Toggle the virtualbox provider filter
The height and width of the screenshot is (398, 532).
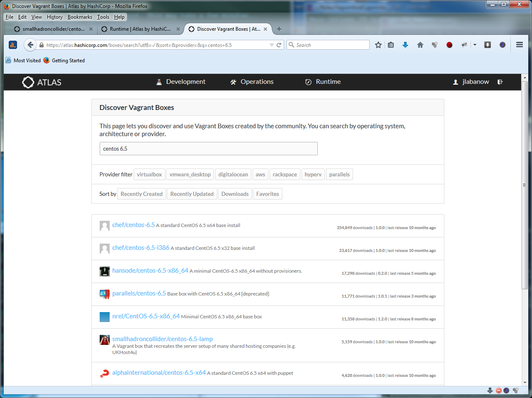pos(149,175)
